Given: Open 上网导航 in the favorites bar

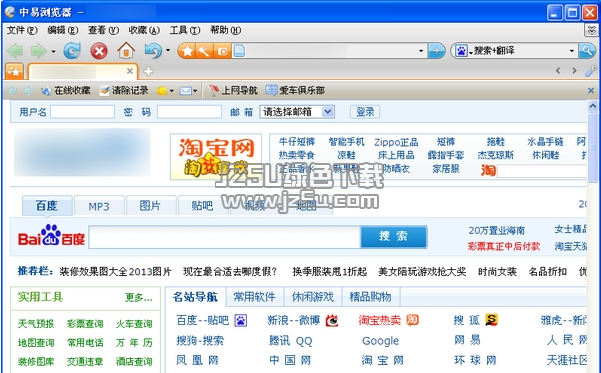Looking at the screenshot, I should [233, 90].
